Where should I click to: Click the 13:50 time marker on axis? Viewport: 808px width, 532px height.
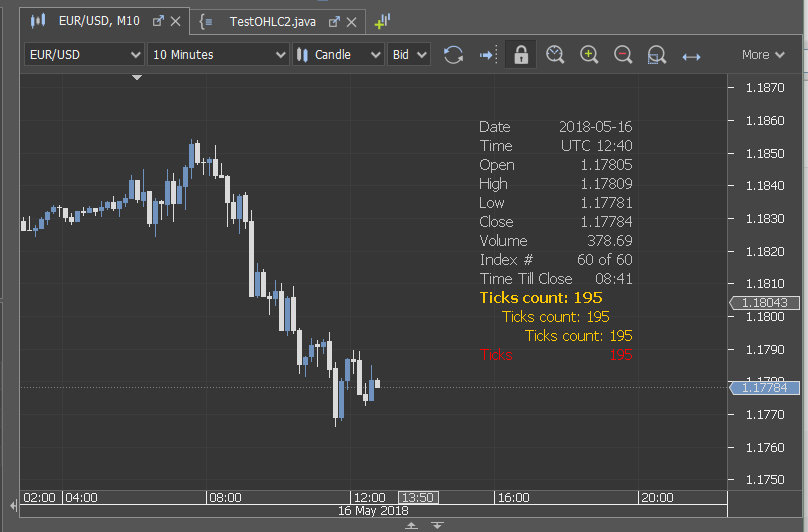[x=418, y=497]
